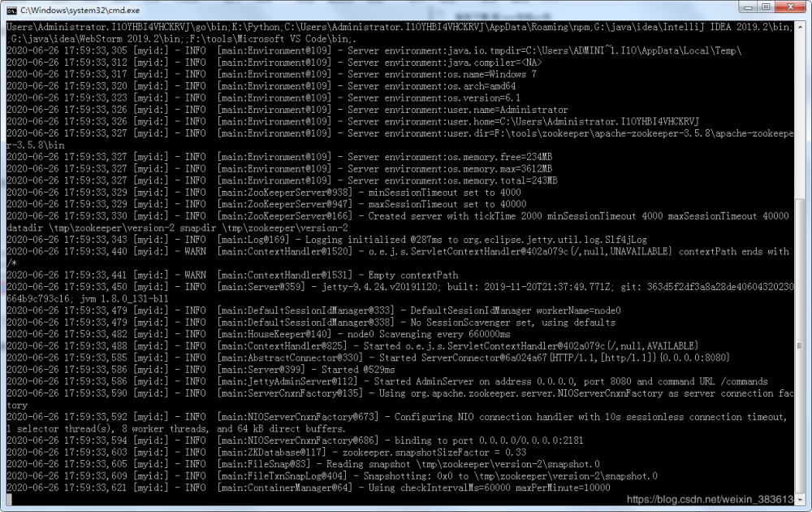Click the Snapshotting: 0x0 log line
The image size is (812, 512).
(x=332, y=476)
